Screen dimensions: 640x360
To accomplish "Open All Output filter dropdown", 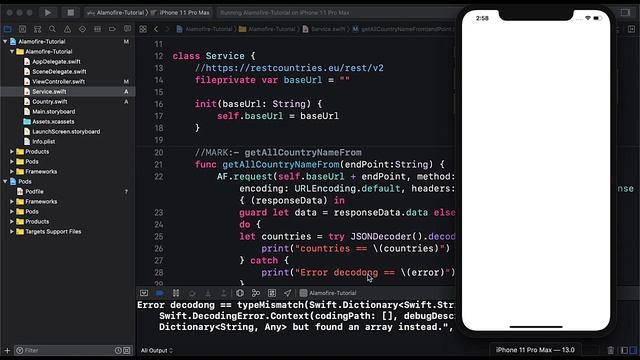I will click(x=157, y=350).
